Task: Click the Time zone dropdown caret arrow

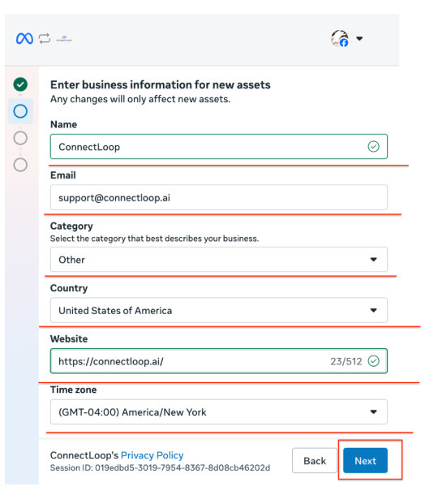Action: tap(373, 411)
